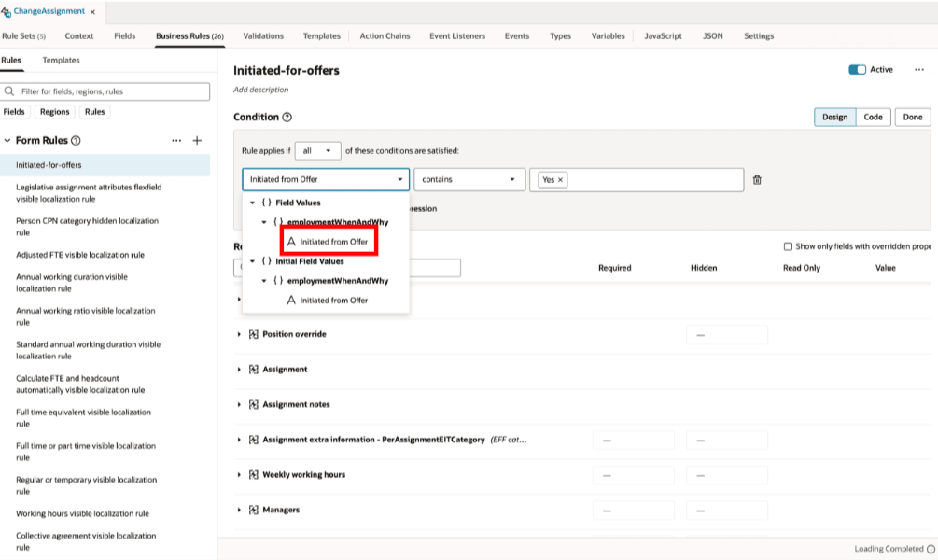Screen dimensions: 938x560
Task: Collapse the Initial Field Values tree group
Action: pos(252,261)
